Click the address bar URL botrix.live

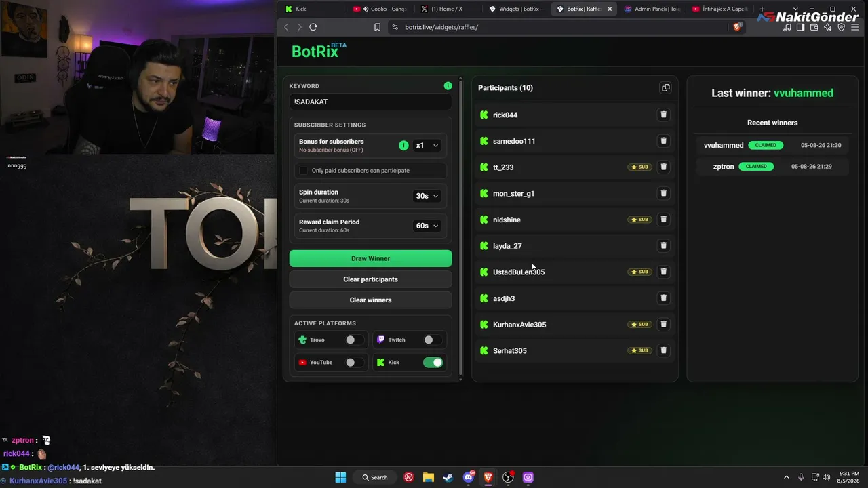(x=441, y=27)
